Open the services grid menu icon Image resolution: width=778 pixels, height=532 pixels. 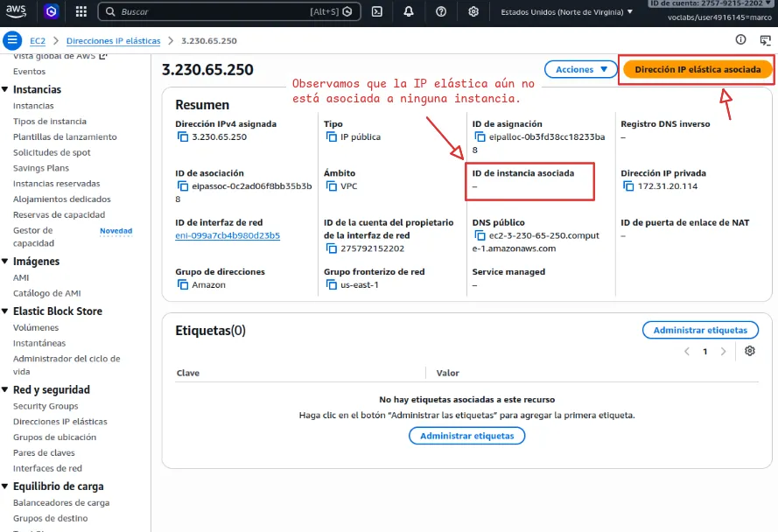coord(81,11)
